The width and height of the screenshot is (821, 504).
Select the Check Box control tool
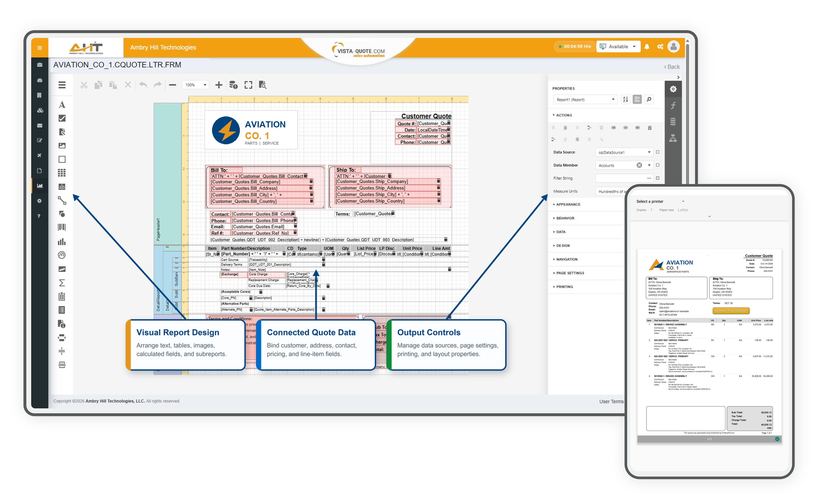pyautogui.click(x=62, y=118)
